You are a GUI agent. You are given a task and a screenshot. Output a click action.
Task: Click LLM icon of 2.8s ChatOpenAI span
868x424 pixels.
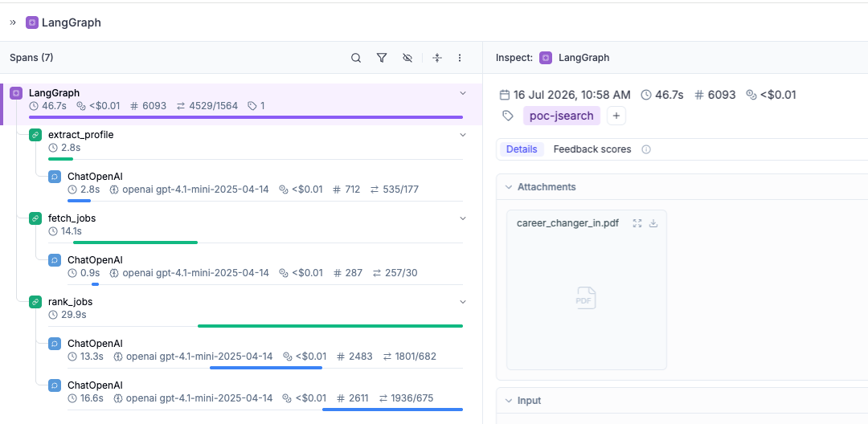point(55,177)
